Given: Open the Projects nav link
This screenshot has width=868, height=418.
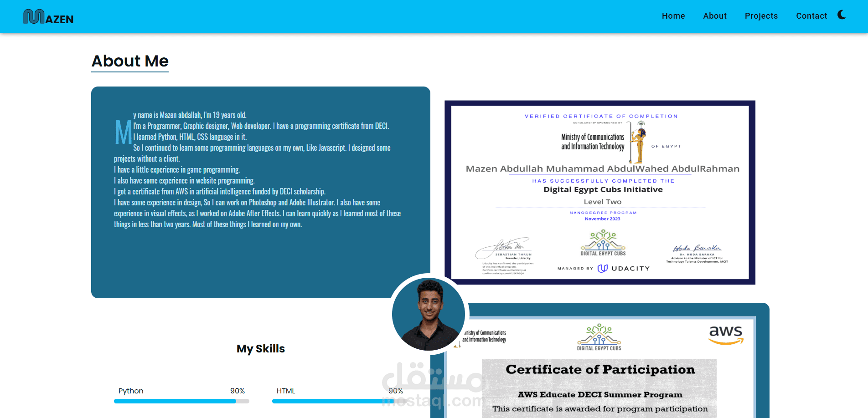Looking at the screenshot, I should pyautogui.click(x=761, y=16).
